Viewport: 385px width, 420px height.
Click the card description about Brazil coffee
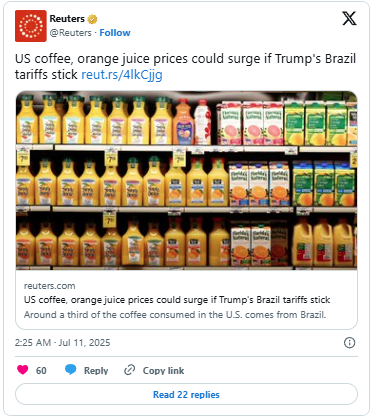point(175,315)
